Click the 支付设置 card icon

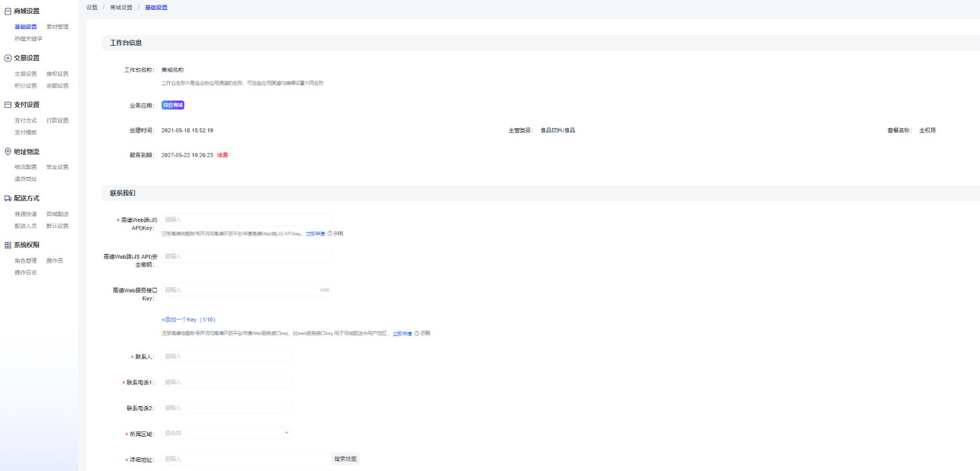[8, 105]
